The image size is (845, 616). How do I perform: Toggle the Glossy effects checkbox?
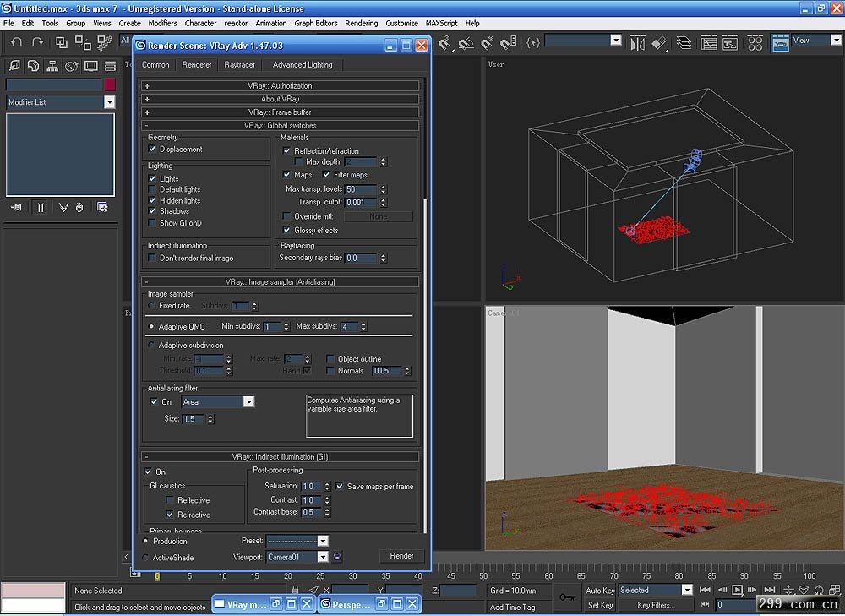[287, 230]
